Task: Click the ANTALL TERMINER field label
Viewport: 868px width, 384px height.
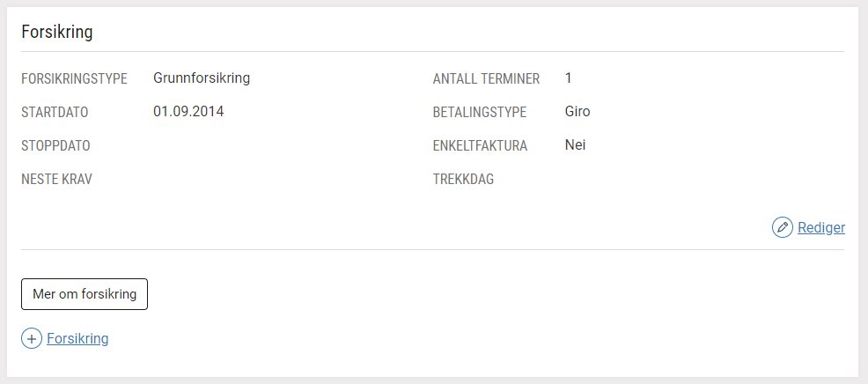Action: coord(486,79)
